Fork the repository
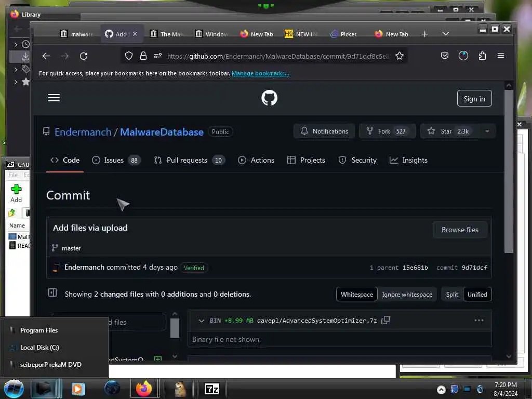532x399 pixels. pos(387,131)
